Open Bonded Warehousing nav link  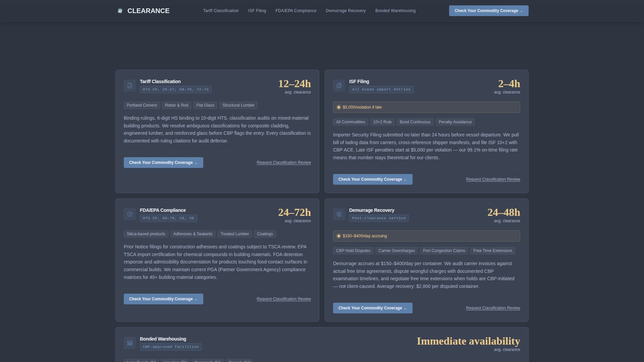(x=395, y=11)
